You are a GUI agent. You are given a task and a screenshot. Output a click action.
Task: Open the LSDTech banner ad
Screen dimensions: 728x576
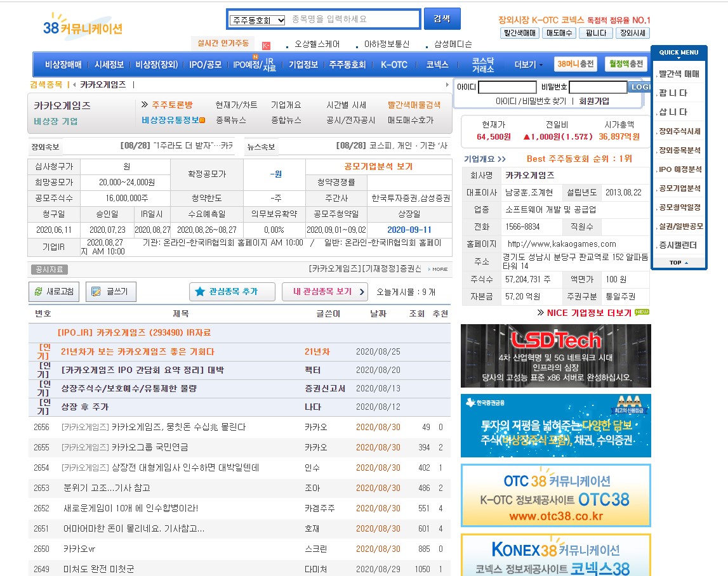[x=556, y=355]
